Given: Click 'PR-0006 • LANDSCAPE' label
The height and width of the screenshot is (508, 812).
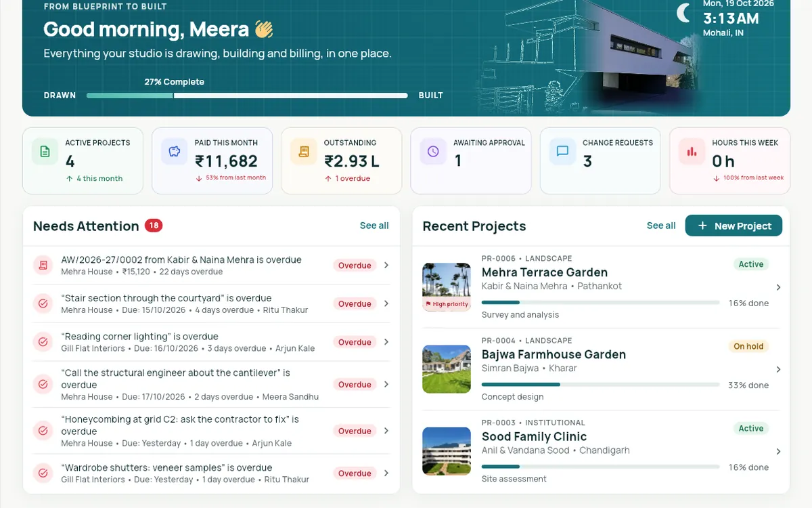Looking at the screenshot, I should coord(527,259).
